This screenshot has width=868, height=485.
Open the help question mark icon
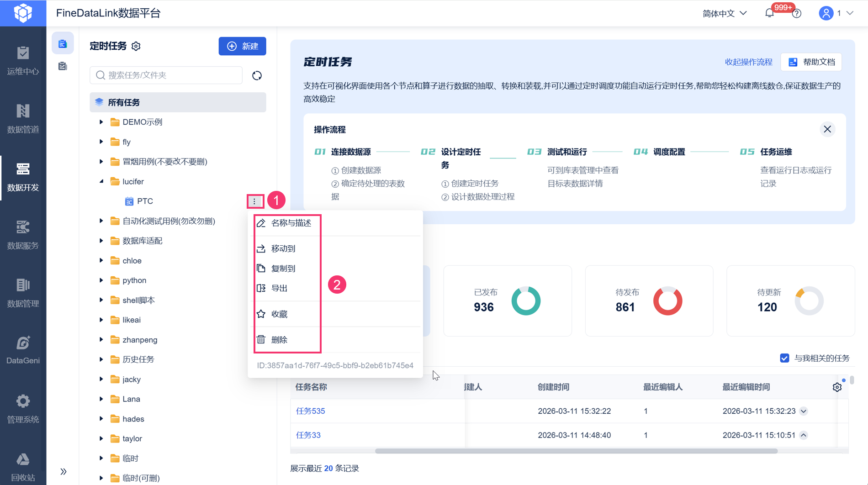(x=797, y=14)
